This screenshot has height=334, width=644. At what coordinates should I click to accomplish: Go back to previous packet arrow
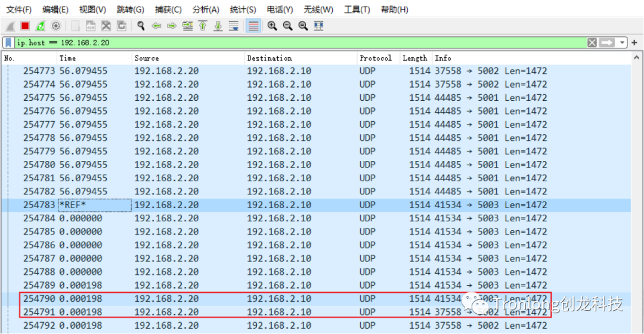click(x=156, y=26)
